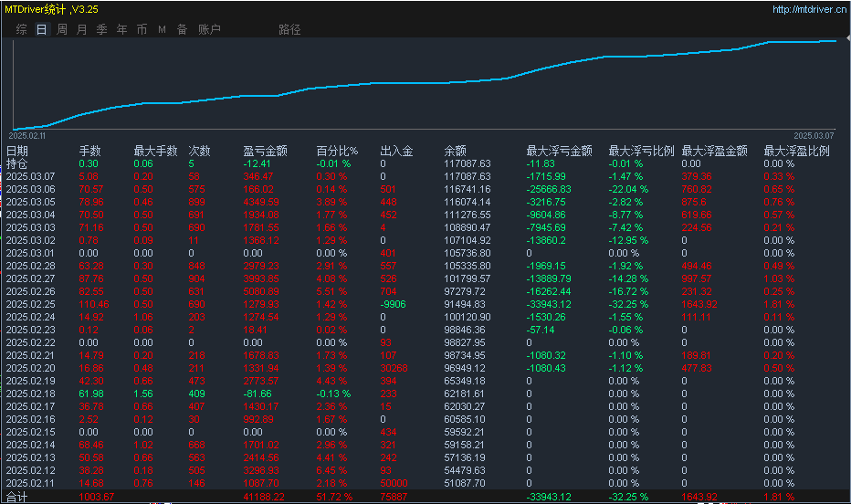Click the chart end date 2025.03.07
The height and width of the screenshot is (504, 851).
click(814, 136)
